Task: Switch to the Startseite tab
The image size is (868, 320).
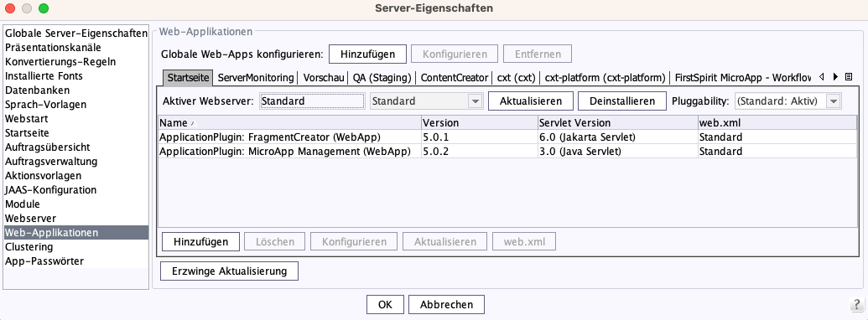Action: [188, 77]
